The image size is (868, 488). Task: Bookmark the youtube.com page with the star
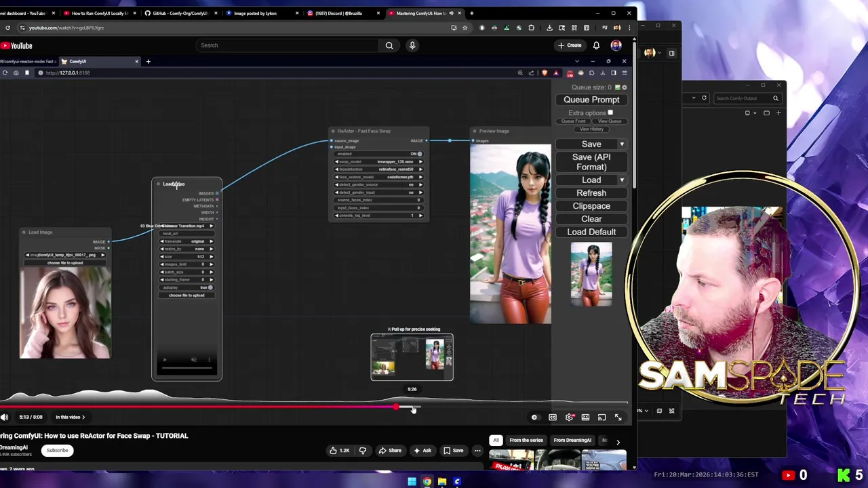click(x=465, y=28)
